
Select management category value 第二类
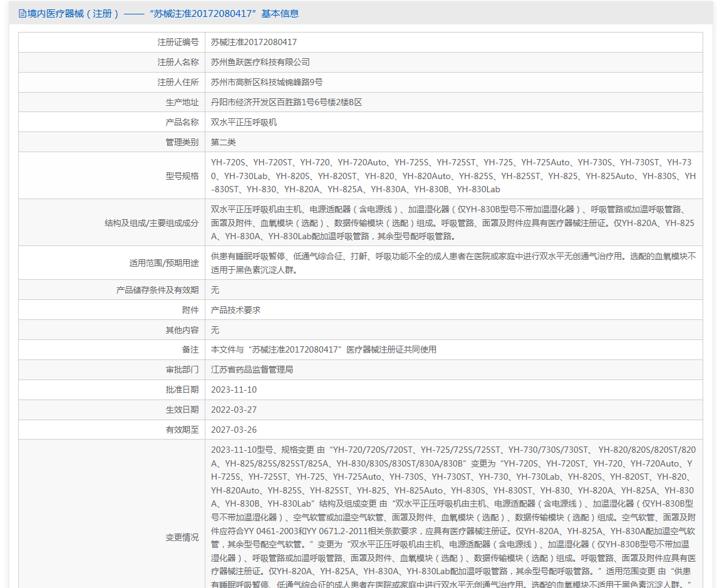[x=223, y=142]
